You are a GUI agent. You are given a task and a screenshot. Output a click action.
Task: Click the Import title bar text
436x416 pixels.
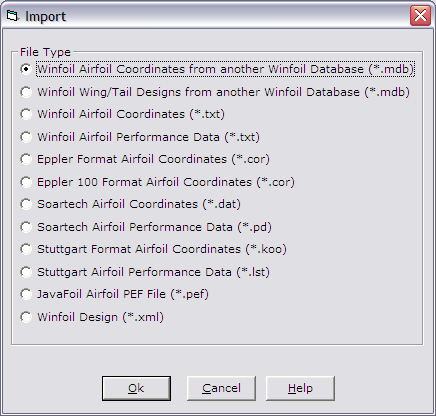tap(46, 16)
